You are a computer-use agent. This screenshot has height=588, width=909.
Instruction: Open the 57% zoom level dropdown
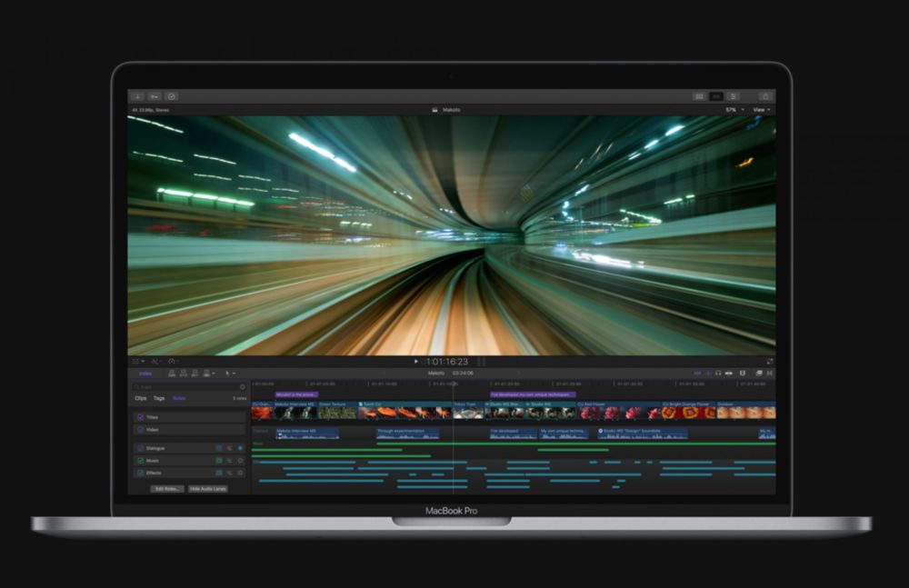point(733,110)
